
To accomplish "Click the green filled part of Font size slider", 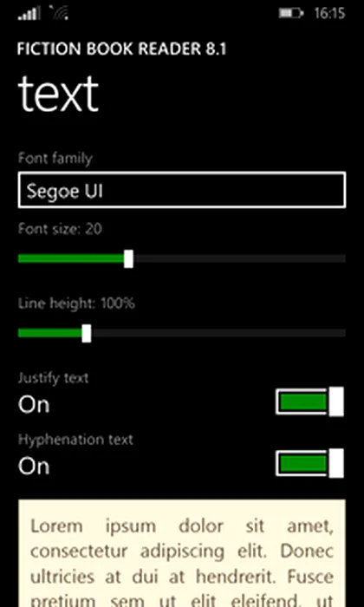I will tap(71, 258).
